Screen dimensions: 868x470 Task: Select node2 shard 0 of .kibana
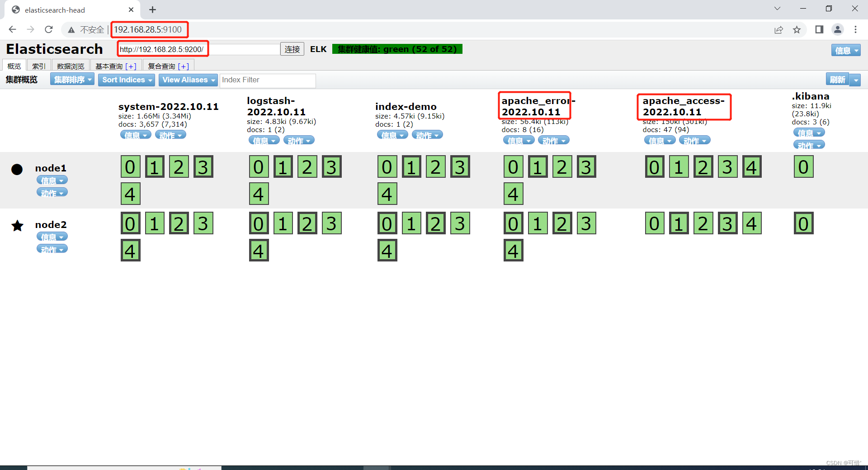point(803,223)
